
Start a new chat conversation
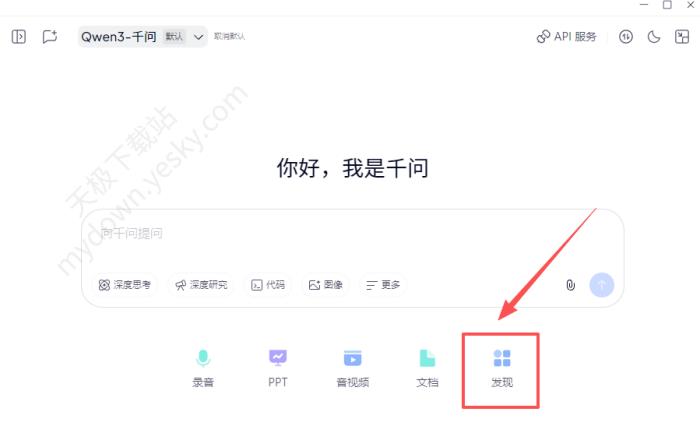[x=49, y=37]
